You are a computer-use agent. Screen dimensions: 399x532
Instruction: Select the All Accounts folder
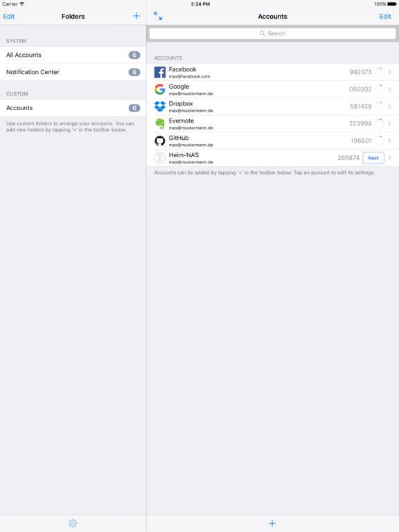(x=73, y=55)
